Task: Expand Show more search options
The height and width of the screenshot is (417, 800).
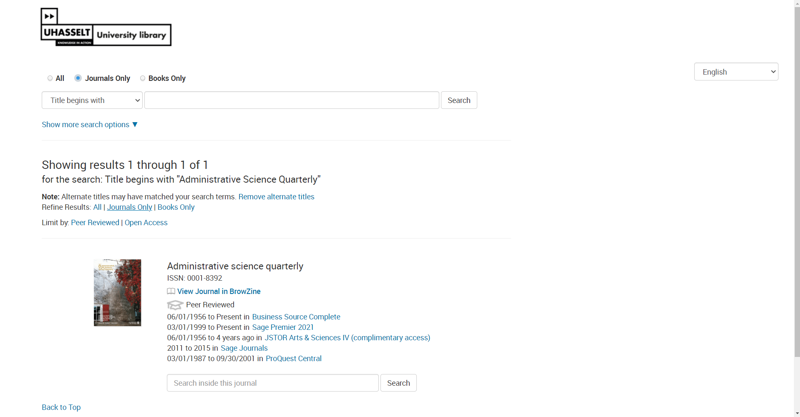Action: click(x=90, y=125)
